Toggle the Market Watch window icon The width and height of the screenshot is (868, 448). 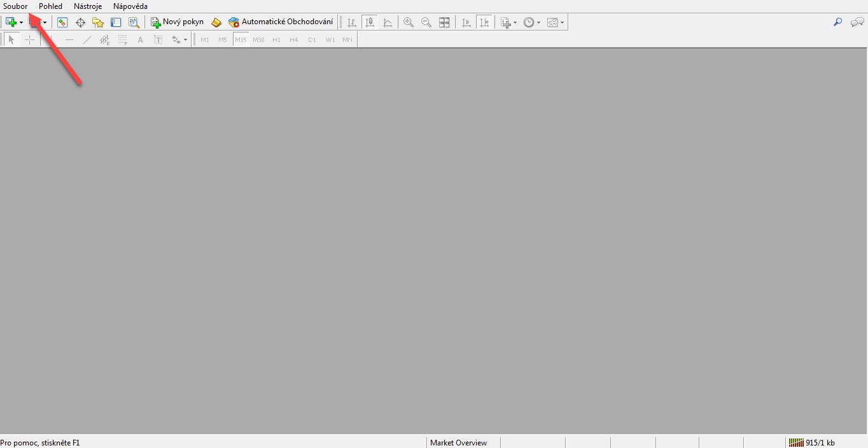[x=62, y=22]
